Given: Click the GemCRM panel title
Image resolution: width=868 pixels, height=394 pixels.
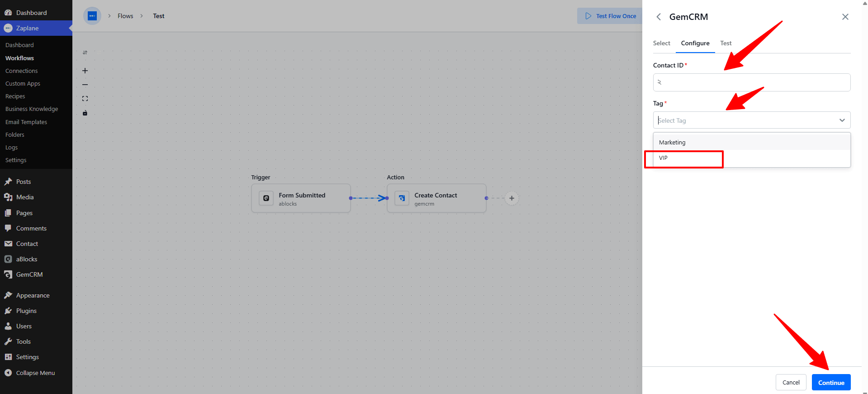Looking at the screenshot, I should pos(688,17).
